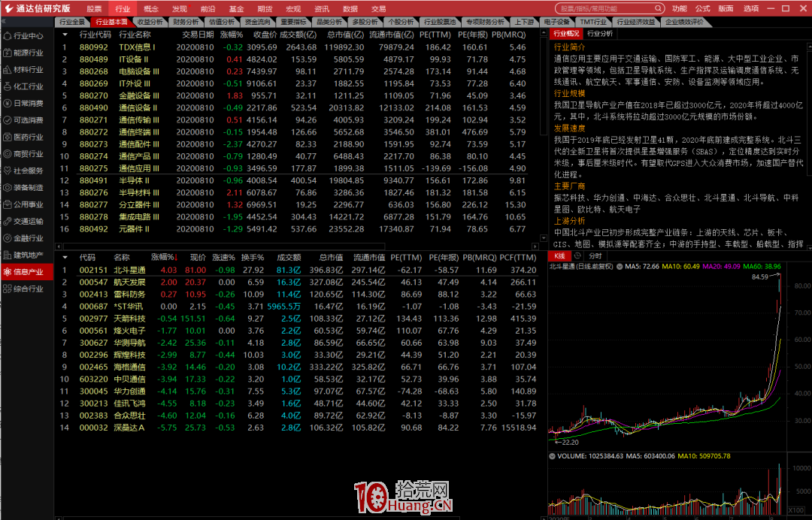Switch to the 行业股票池 tab

[x=440, y=23]
